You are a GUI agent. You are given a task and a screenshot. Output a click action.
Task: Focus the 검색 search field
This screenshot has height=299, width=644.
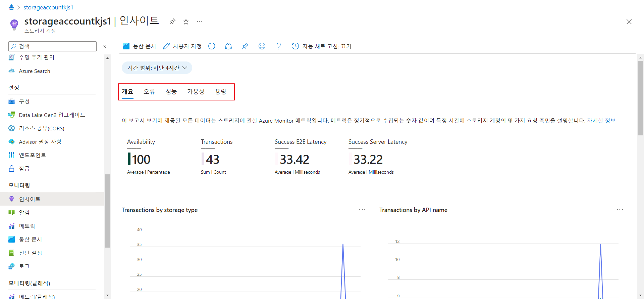point(52,46)
